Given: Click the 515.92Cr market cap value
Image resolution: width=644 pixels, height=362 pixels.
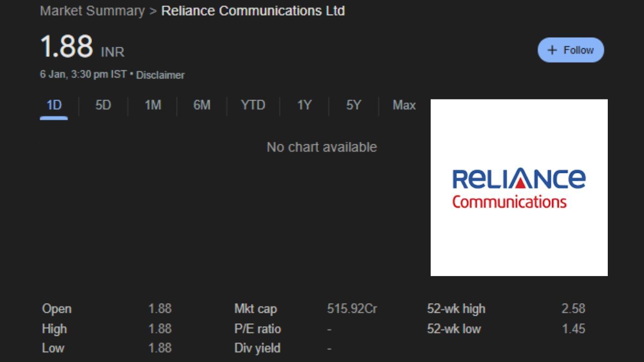Looking at the screenshot, I should [x=352, y=309].
